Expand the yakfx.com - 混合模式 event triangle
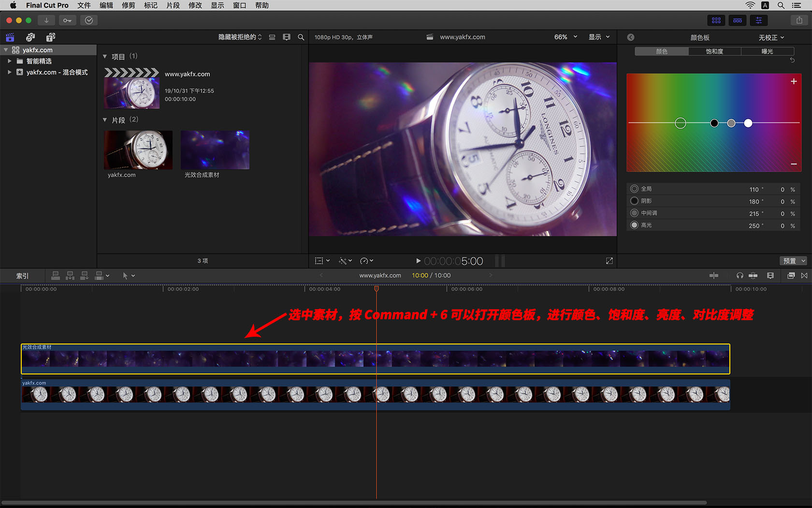The image size is (812, 508). click(9, 72)
